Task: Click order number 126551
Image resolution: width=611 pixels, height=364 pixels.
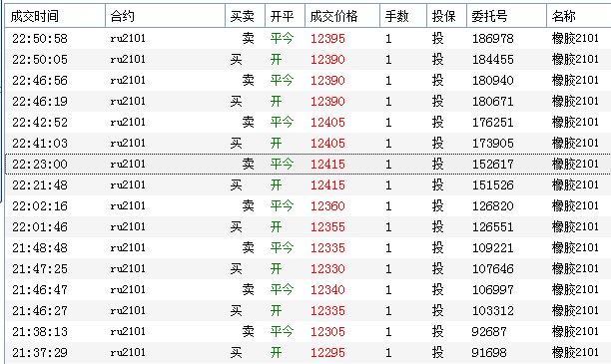Action: point(493,227)
